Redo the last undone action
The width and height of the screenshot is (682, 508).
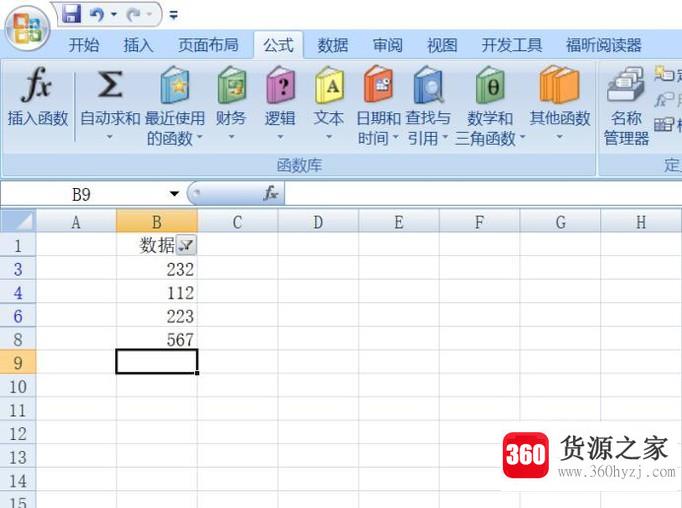click(x=134, y=15)
